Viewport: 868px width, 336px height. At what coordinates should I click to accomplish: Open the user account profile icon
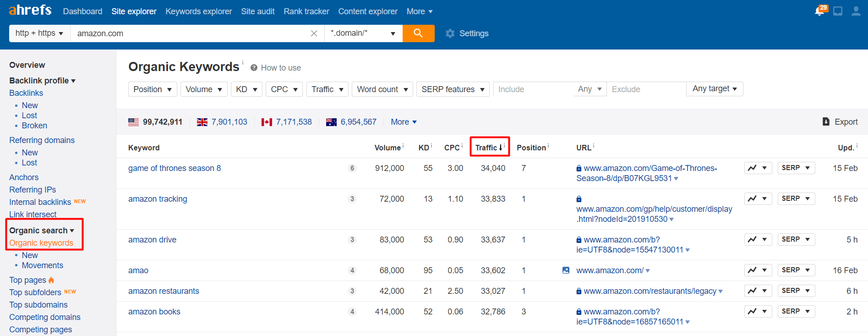pos(856,11)
